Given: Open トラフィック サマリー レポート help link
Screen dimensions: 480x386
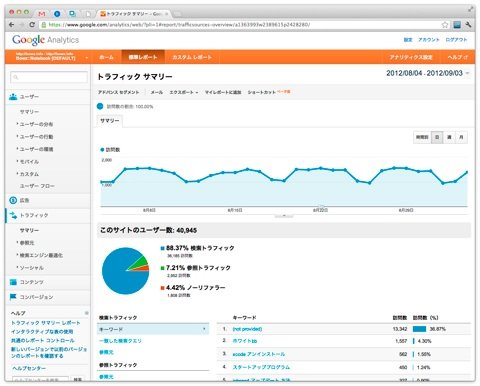Looking at the screenshot, I should (46, 323).
